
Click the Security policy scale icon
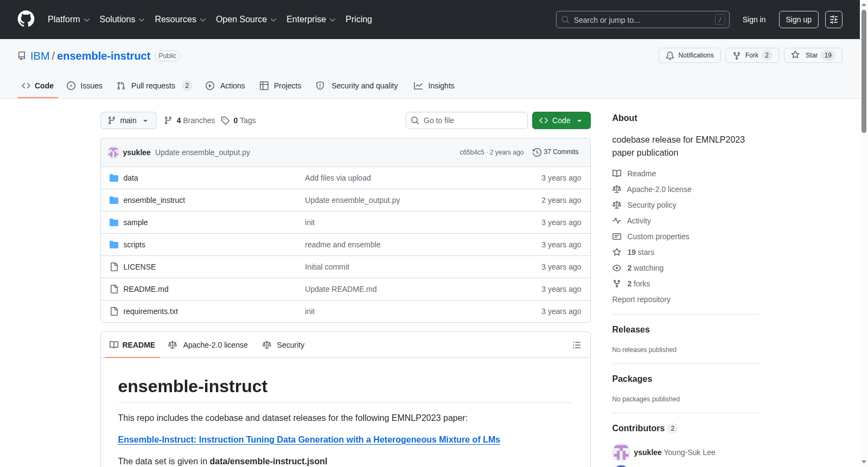click(x=617, y=205)
